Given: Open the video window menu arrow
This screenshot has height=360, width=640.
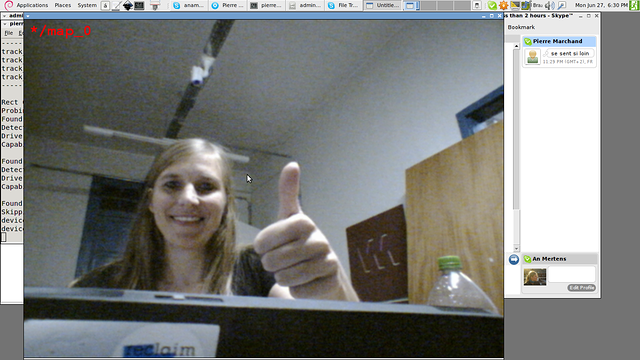Looking at the screenshot, I should coord(27,16).
